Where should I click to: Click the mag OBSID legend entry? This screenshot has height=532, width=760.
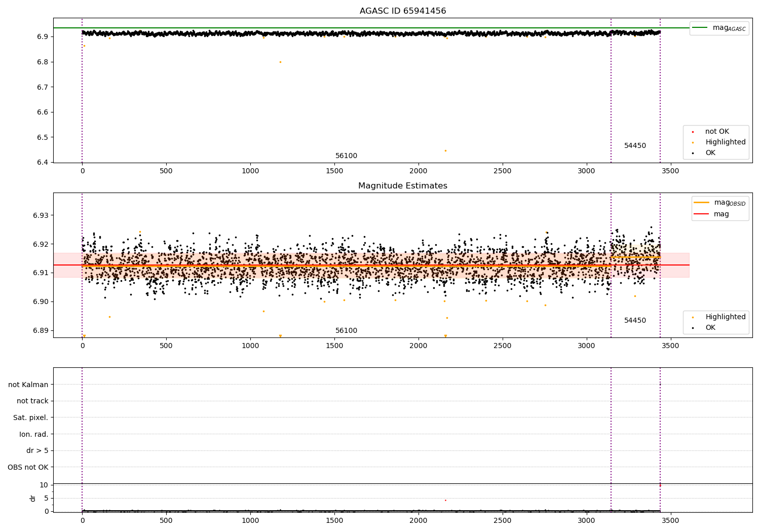(x=720, y=203)
